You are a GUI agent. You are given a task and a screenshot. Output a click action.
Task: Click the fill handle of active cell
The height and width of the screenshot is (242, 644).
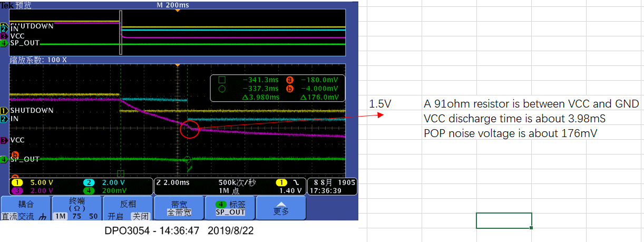pos(531,228)
